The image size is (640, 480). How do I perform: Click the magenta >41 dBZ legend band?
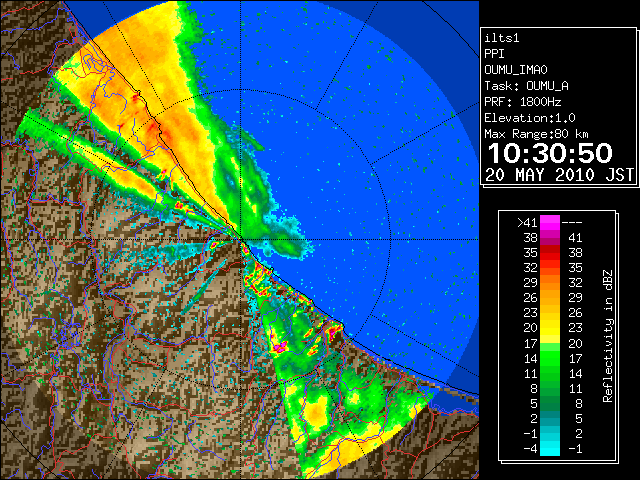[x=550, y=222]
